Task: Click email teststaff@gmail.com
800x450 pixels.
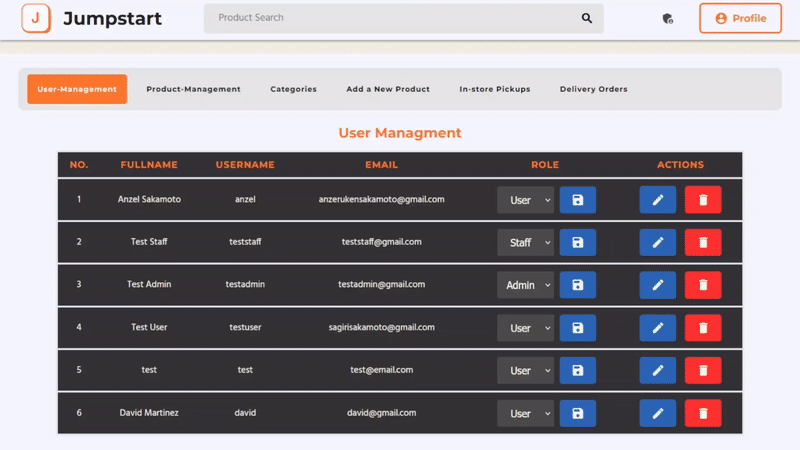Action: pyautogui.click(x=382, y=242)
